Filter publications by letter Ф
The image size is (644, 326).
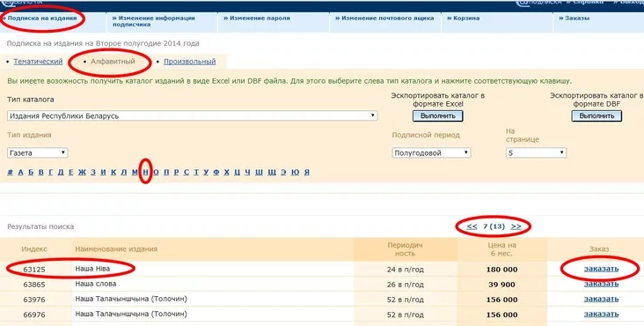click(x=216, y=172)
